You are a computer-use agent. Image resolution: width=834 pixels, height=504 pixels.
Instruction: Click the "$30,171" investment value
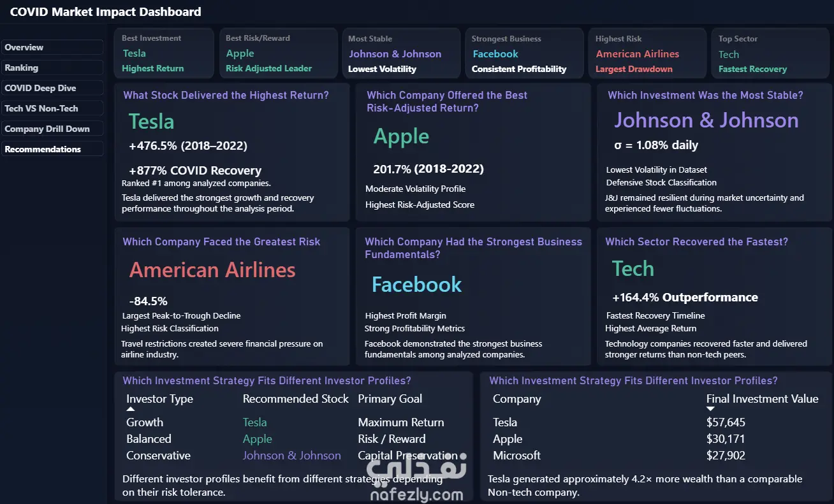tap(726, 439)
